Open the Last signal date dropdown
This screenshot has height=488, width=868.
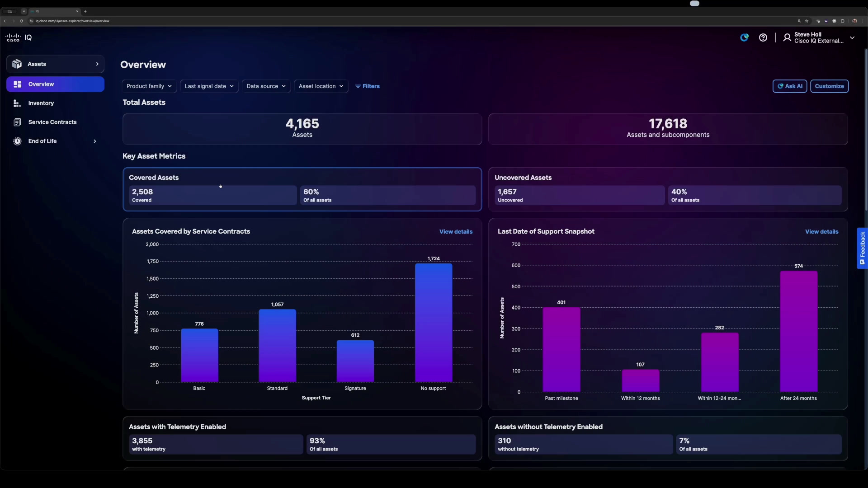(209, 86)
